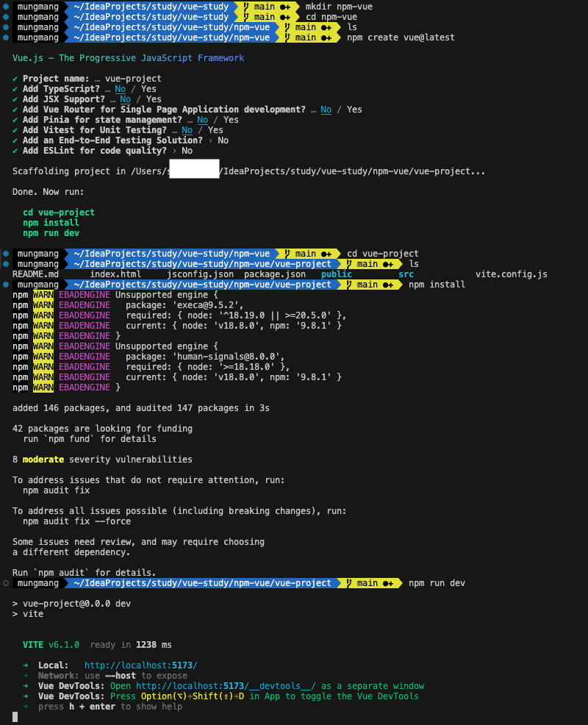Click the hollow command dot beside 'npm run dev'

(6, 583)
